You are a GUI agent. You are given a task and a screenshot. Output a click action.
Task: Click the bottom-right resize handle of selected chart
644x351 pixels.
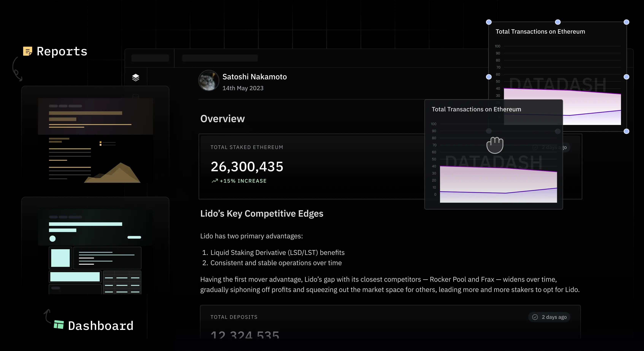click(626, 131)
